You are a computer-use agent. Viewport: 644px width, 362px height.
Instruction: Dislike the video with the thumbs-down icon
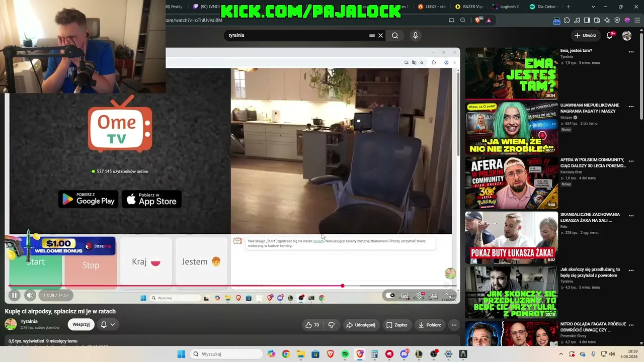pyautogui.click(x=331, y=325)
